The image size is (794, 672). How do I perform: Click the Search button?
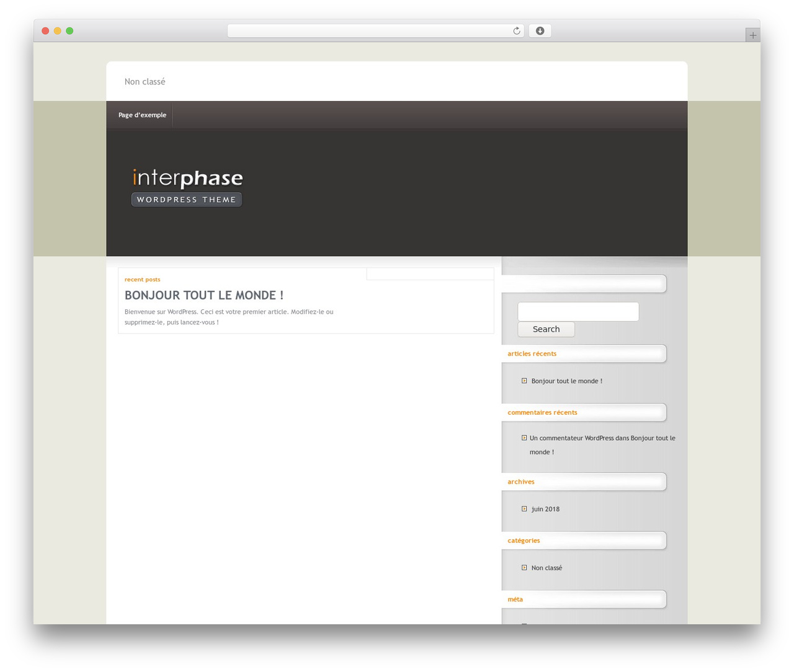pyautogui.click(x=546, y=329)
